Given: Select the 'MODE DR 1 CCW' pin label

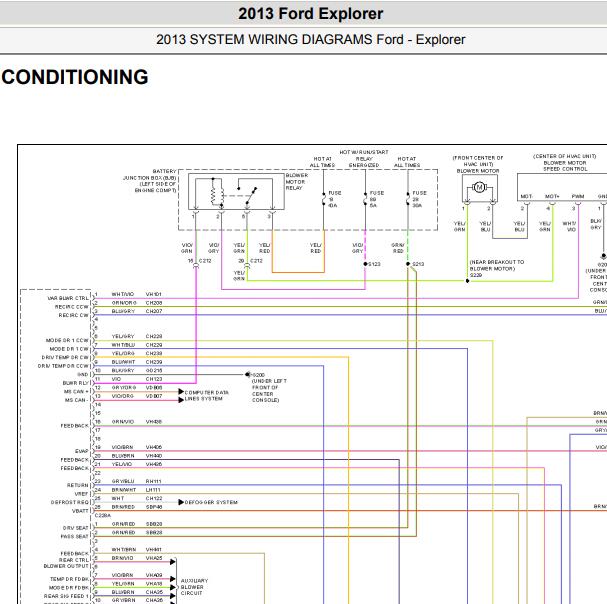Looking at the screenshot, I should (x=67, y=340).
